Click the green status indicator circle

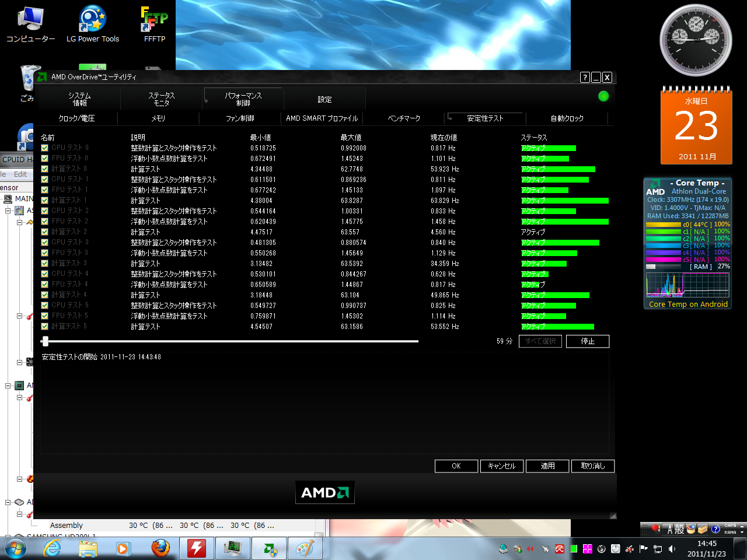[603, 96]
